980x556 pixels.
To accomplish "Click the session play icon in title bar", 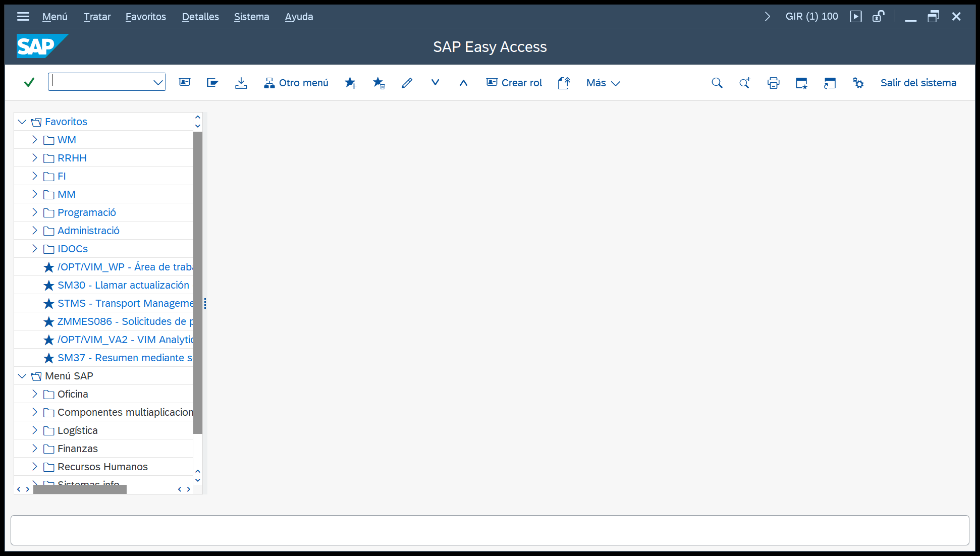I will [x=856, y=17].
